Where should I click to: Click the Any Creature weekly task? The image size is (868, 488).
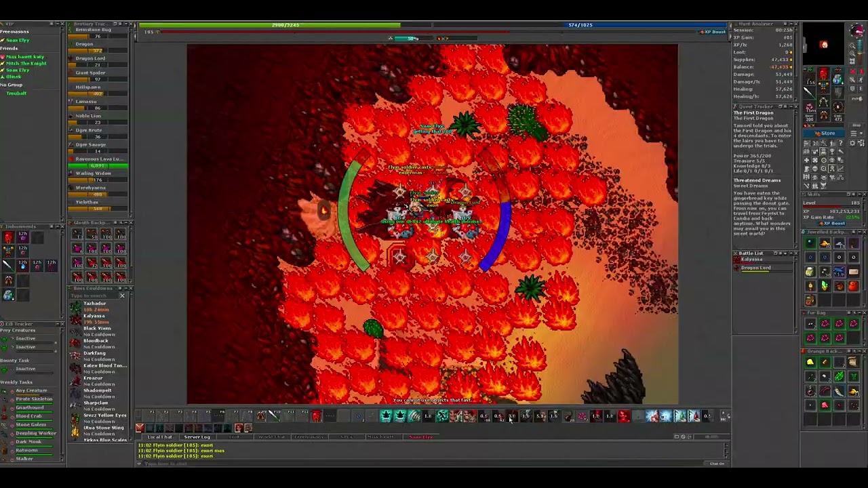coord(31,391)
